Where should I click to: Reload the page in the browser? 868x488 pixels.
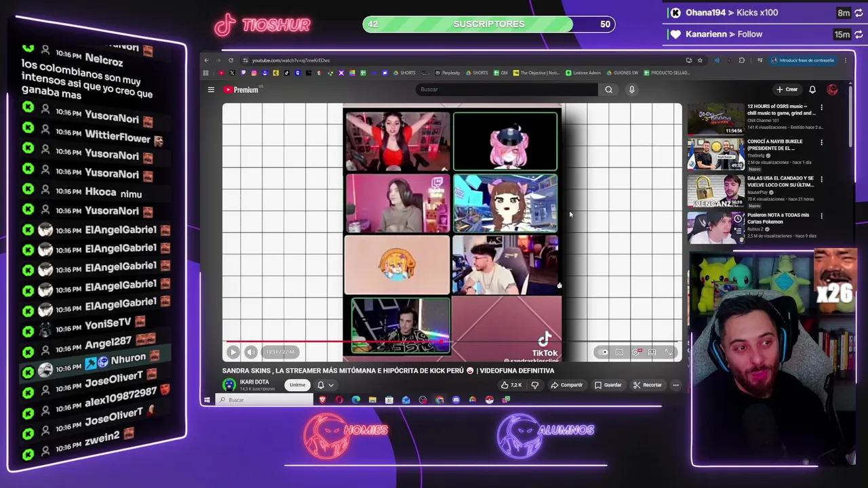click(231, 60)
